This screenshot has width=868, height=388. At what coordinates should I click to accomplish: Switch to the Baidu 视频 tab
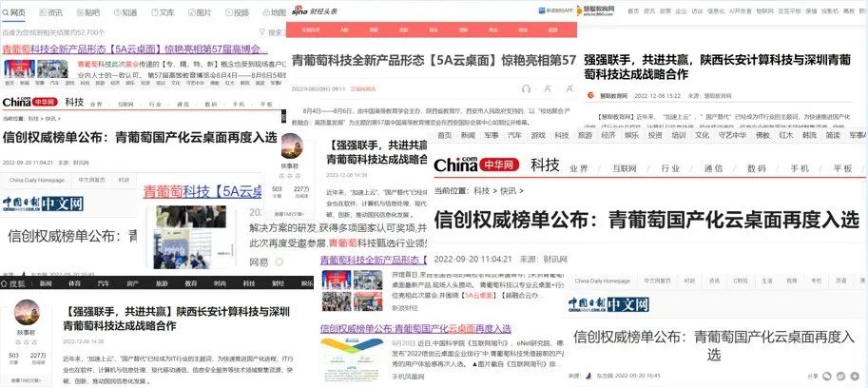pyautogui.click(x=237, y=12)
